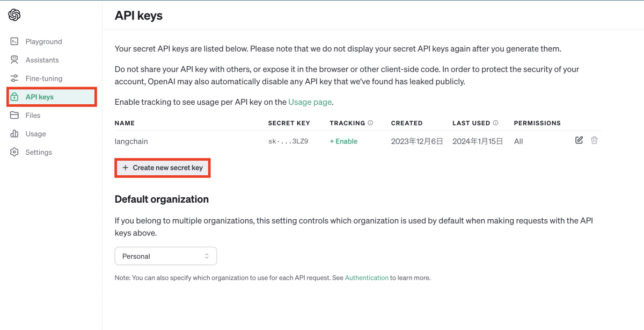
Task: Click the Playground terminal icon in sidebar
Action: click(x=14, y=41)
